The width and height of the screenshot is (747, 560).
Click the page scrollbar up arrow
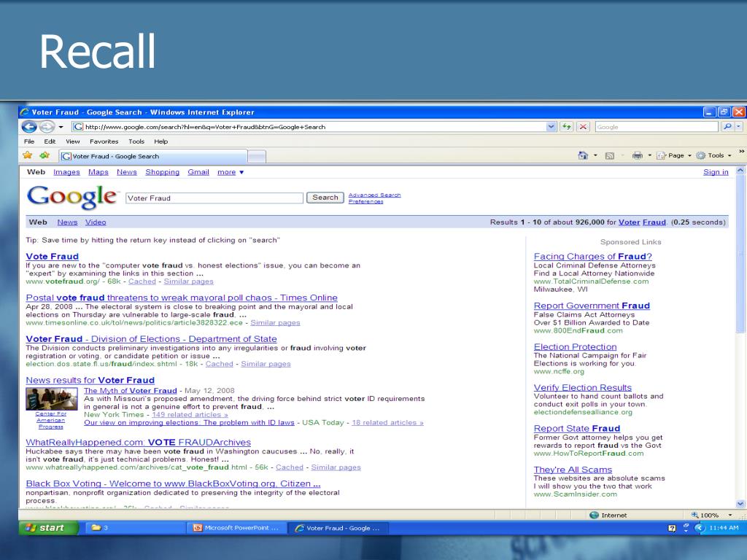tap(740, 171)
